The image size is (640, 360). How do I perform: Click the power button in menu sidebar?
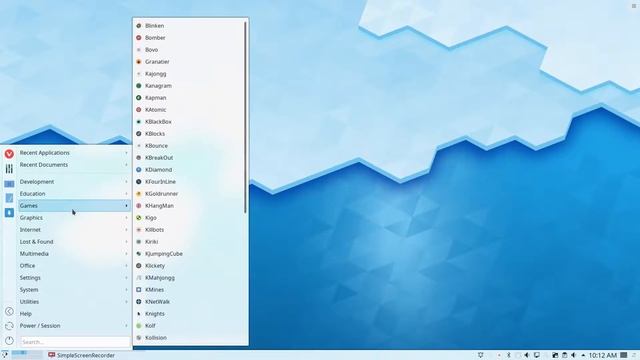9,340
